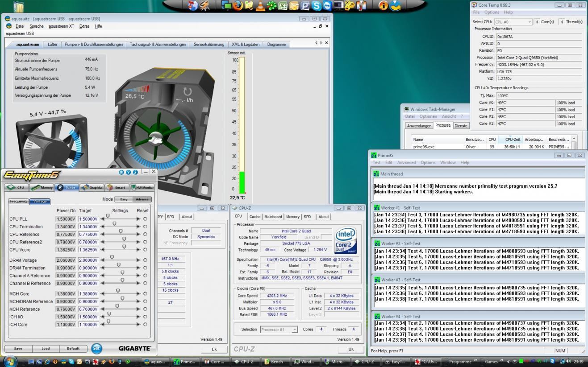The width and height of the screenshot is (588, 367).
Task: Select the Frequency sub-tab in EasyTune6
Action: (19, 201)
